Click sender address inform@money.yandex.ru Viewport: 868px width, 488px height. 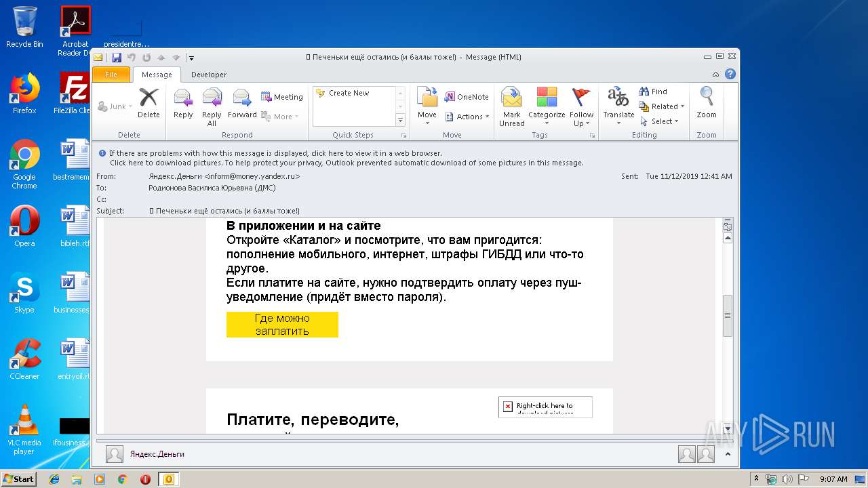[x=252, y=176]
